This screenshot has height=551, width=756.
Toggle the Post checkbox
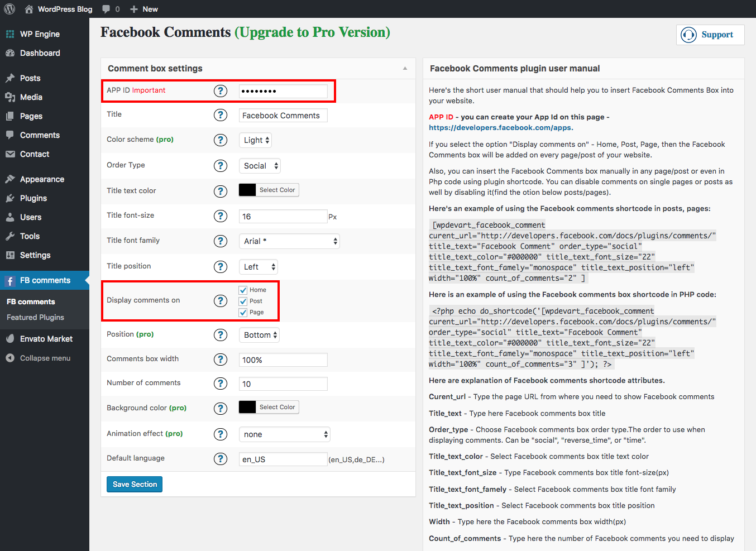tap(243, 301)
